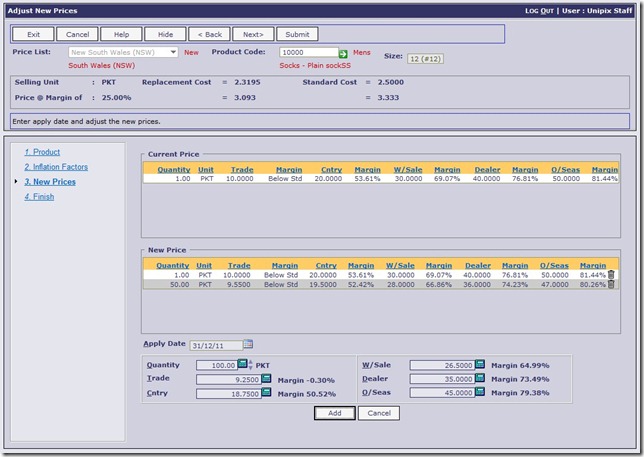The image size is (644, 457).
Task: Click the Submit button in toolbar
Action: click(x=297, y=34)
